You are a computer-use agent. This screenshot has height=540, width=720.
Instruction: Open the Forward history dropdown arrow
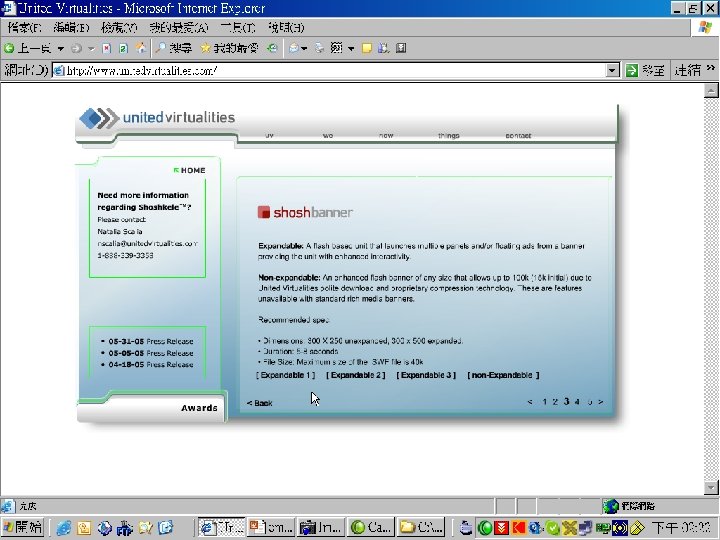point(91,49)
